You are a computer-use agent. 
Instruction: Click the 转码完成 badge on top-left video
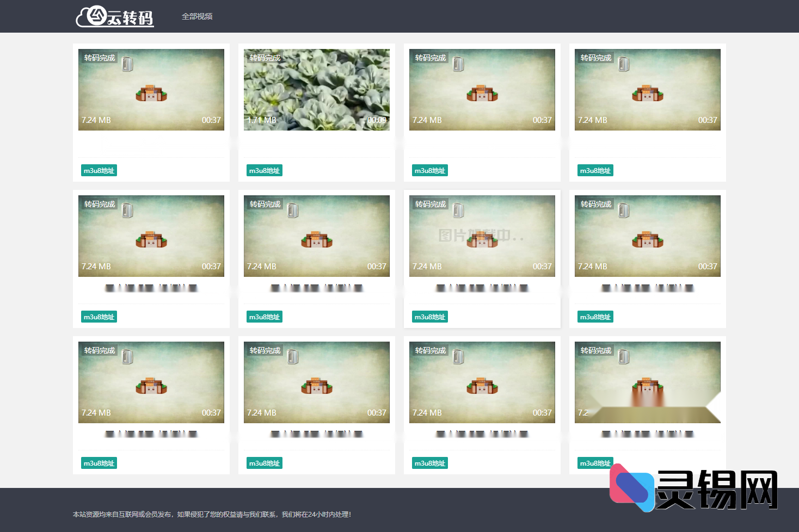100,58
